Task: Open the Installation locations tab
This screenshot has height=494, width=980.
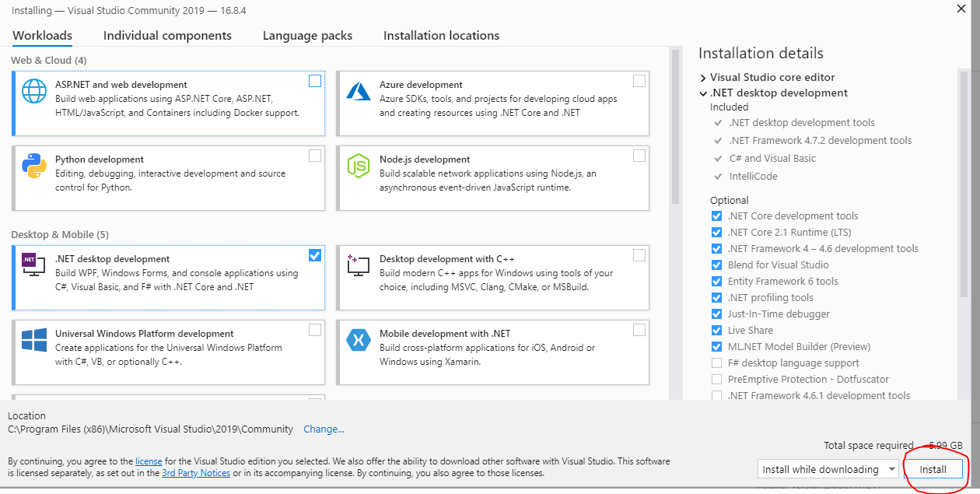Action: 441,36
